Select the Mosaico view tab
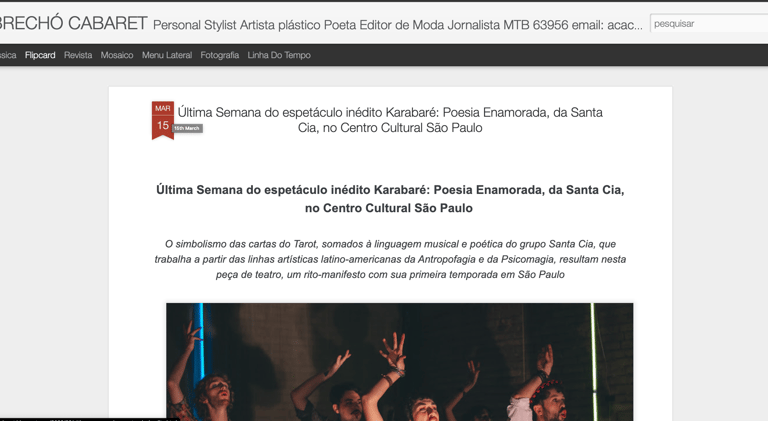Image resolution: width=768 pixels, height=421 pixels. (x=117, y=55)
